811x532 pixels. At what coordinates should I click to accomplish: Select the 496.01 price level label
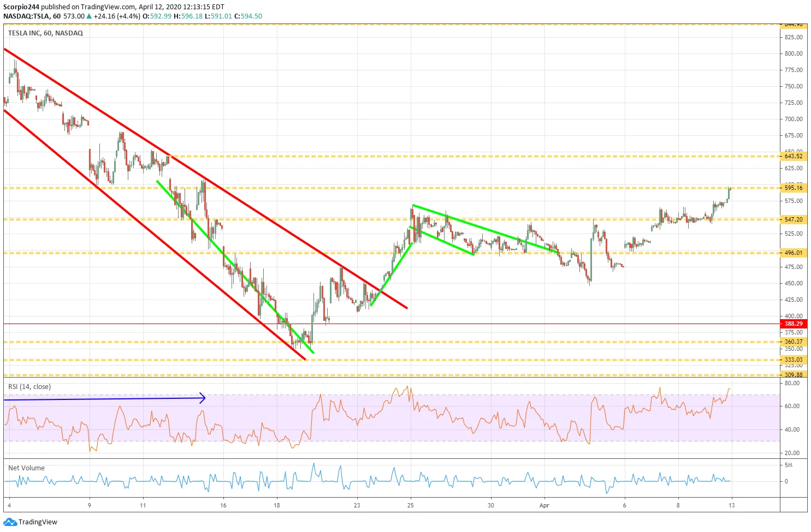point(794,253)
